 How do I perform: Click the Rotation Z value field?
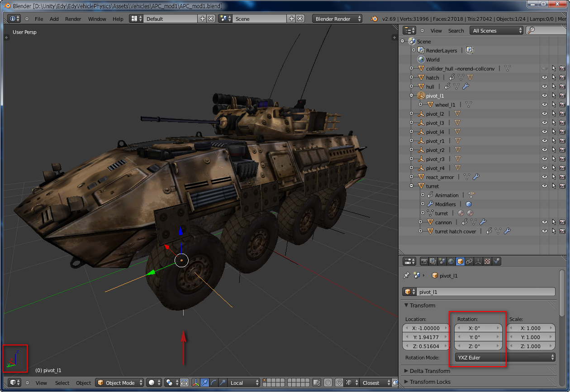tap(478, 346)
